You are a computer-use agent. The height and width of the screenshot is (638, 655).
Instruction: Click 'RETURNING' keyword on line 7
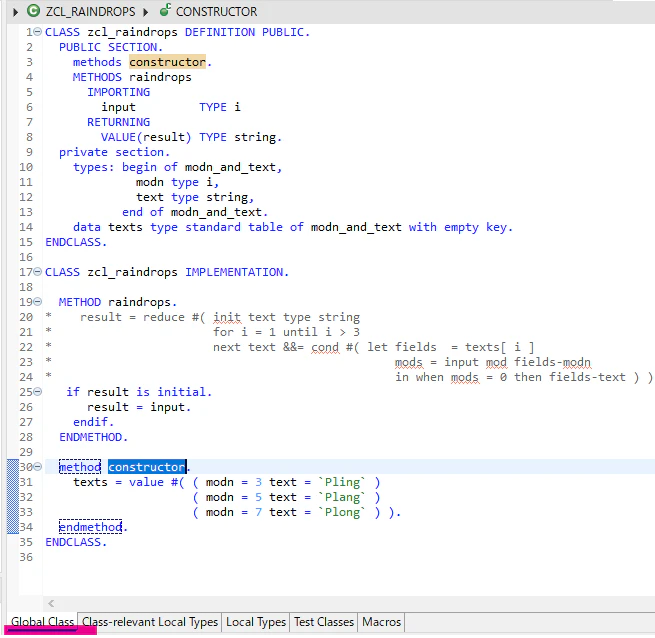point(119,122)
